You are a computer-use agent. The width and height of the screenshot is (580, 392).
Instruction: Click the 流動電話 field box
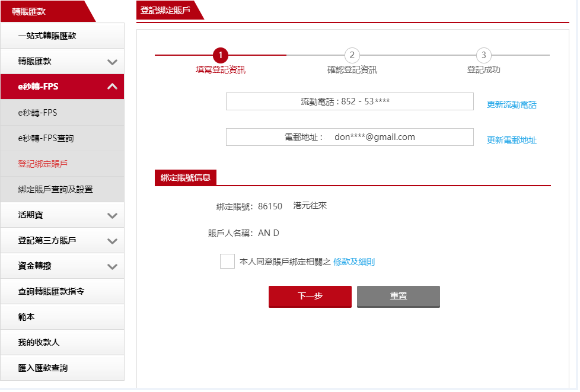[x=349, y=101]
